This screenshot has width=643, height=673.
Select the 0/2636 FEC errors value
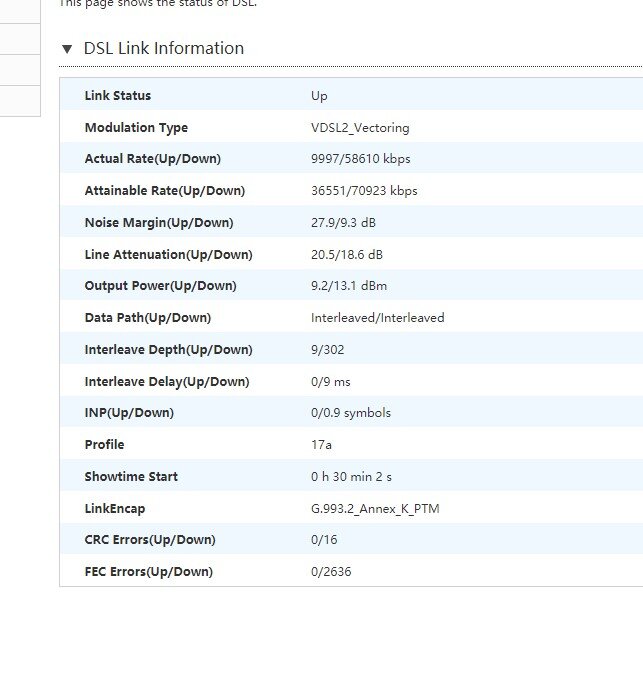point(331,572)
